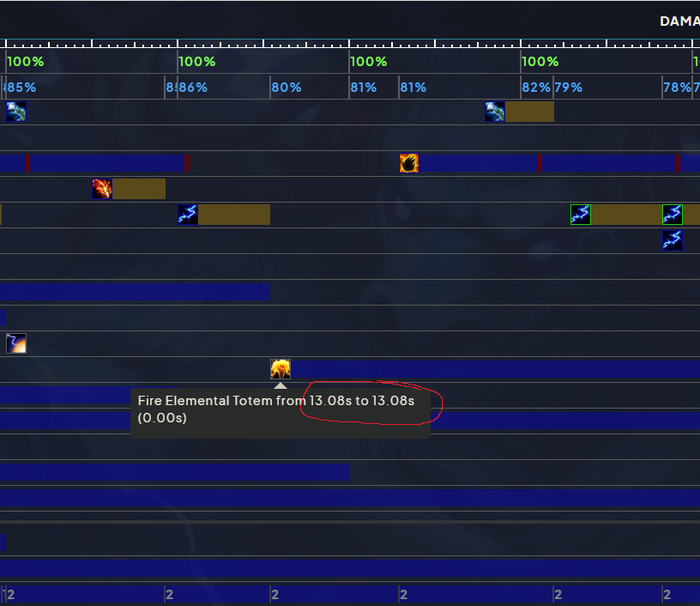Click the green-bordered lightning ability icon near right edge
The width and height of the screenshot is (700, 606).
point(580,215)
